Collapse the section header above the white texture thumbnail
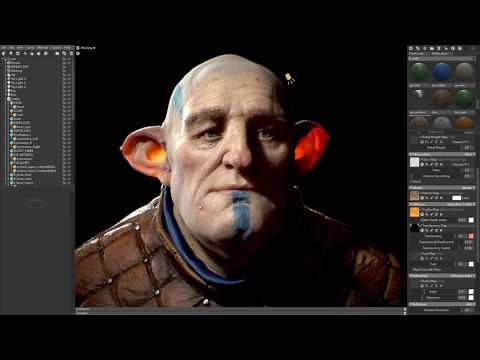The height and width of the screenshot is (360, 480). tap(442, 154)
